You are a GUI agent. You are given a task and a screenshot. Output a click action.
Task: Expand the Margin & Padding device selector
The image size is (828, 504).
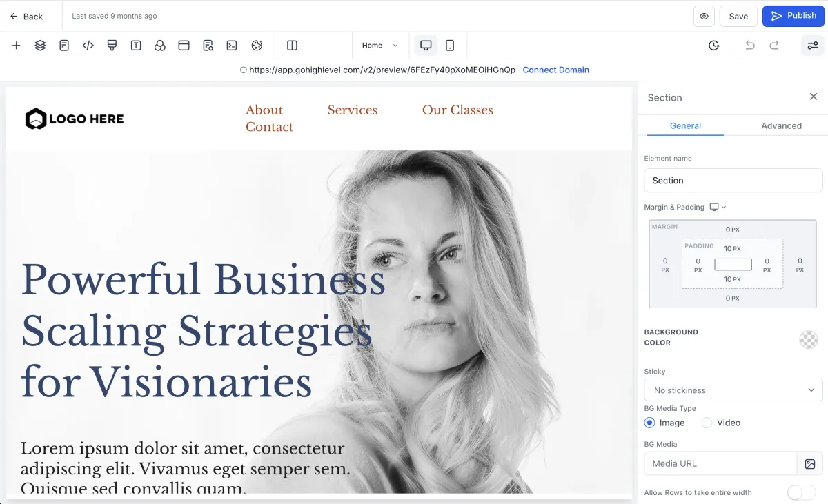718,207
